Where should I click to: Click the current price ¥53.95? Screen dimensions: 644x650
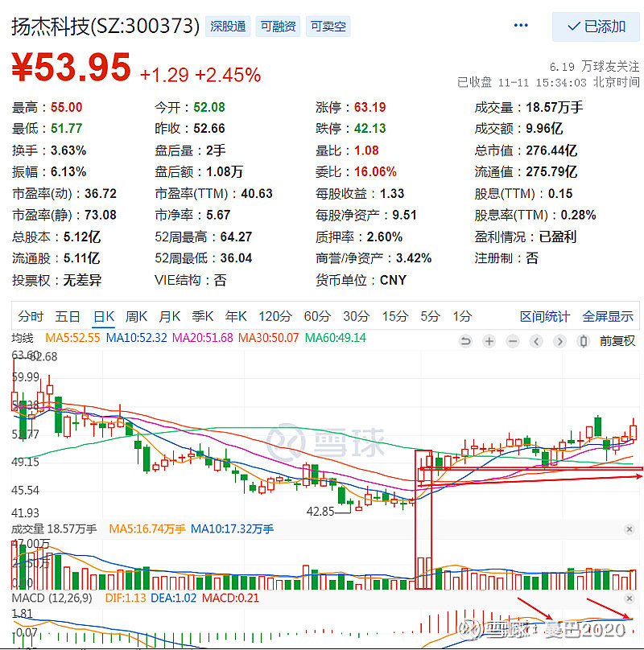71,67
